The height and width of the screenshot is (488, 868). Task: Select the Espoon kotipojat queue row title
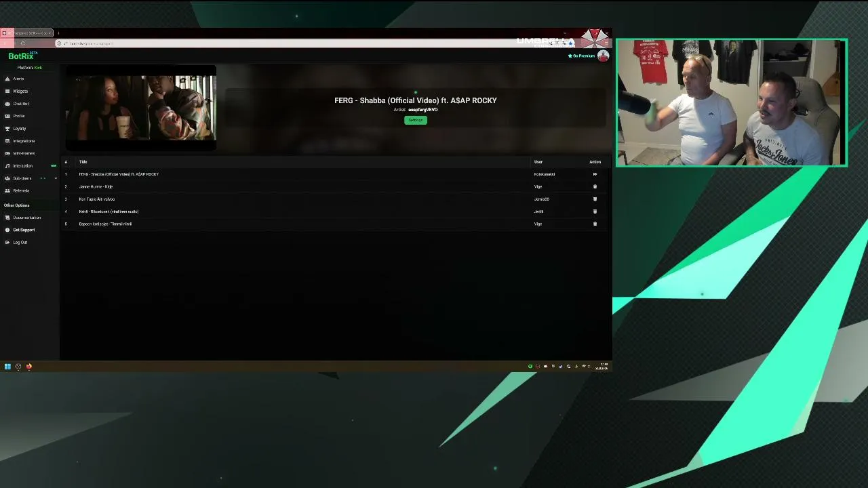tap(105, 224)
